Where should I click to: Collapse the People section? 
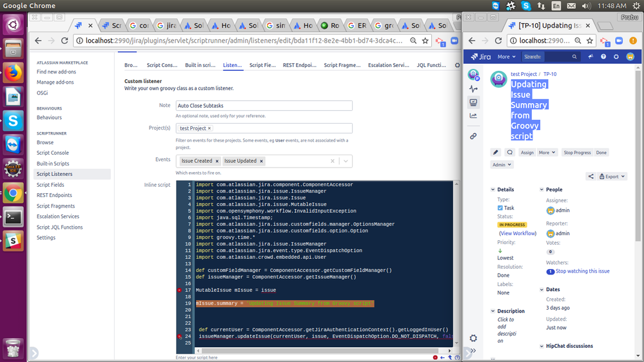pos(542,189)
